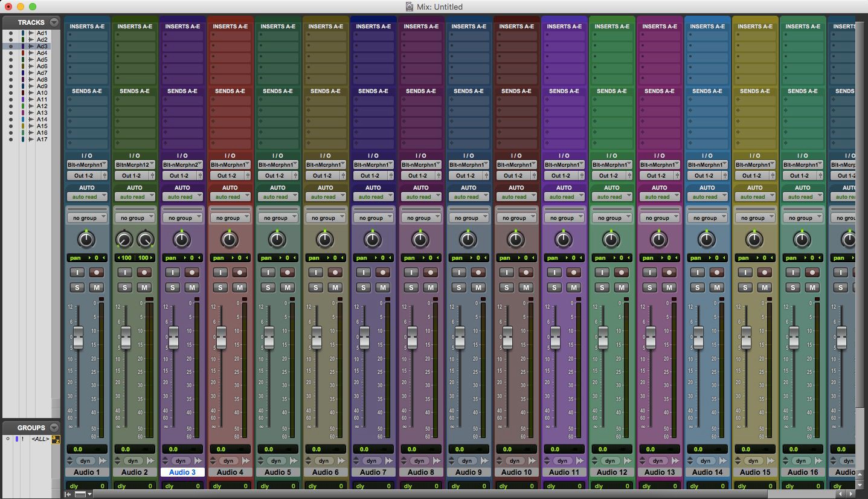
Task: Click the Audio 6 volume fader handle
Action: point(317,338)
